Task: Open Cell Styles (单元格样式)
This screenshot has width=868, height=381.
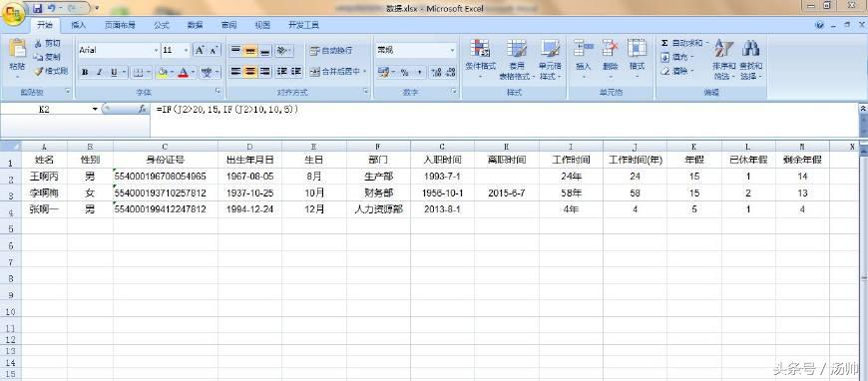Action: [x=550, y=59]
